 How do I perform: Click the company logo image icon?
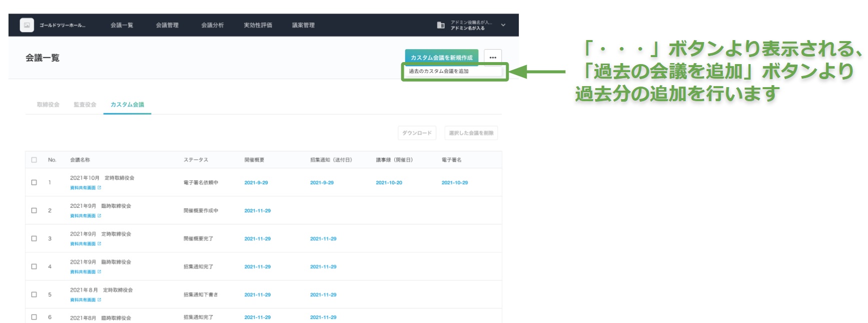[27, 25]
